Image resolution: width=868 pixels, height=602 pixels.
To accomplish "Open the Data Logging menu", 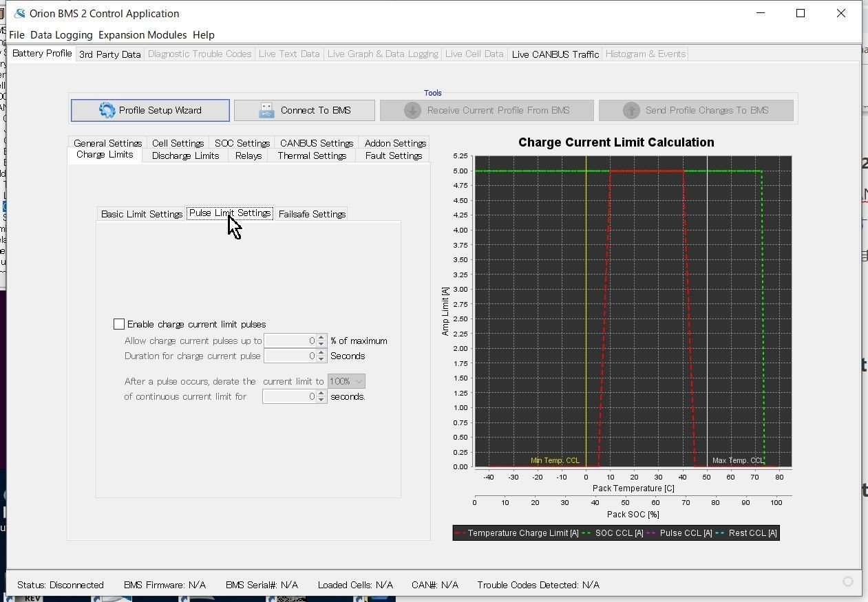I will (x=61, y=34).
